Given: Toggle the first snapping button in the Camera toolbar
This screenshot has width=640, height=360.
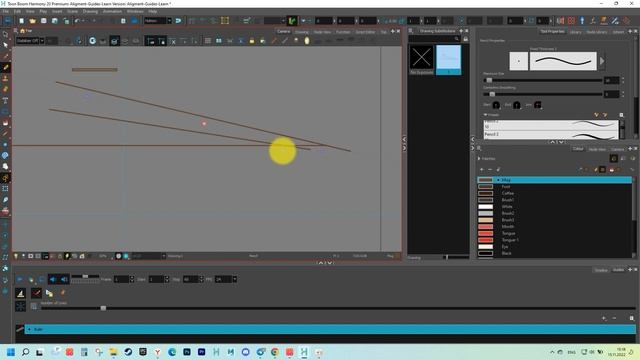Looking at the screenshot, I should (151, 40).
